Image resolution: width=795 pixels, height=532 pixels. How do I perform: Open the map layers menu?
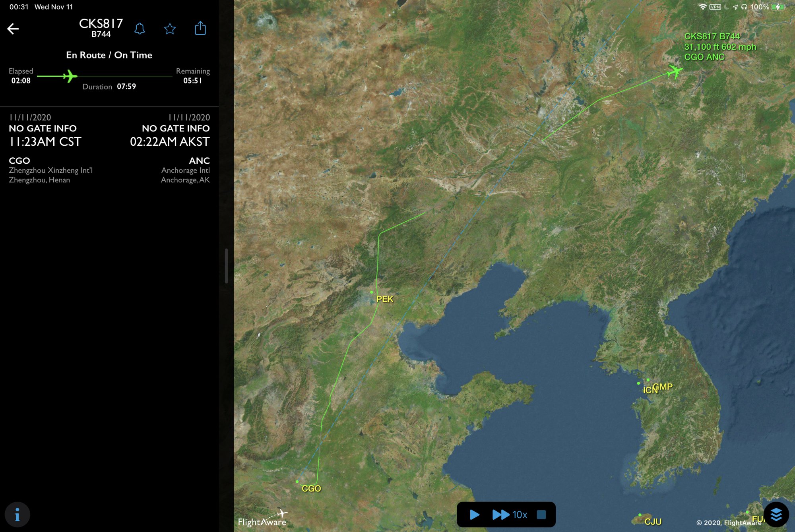[776, 515]
